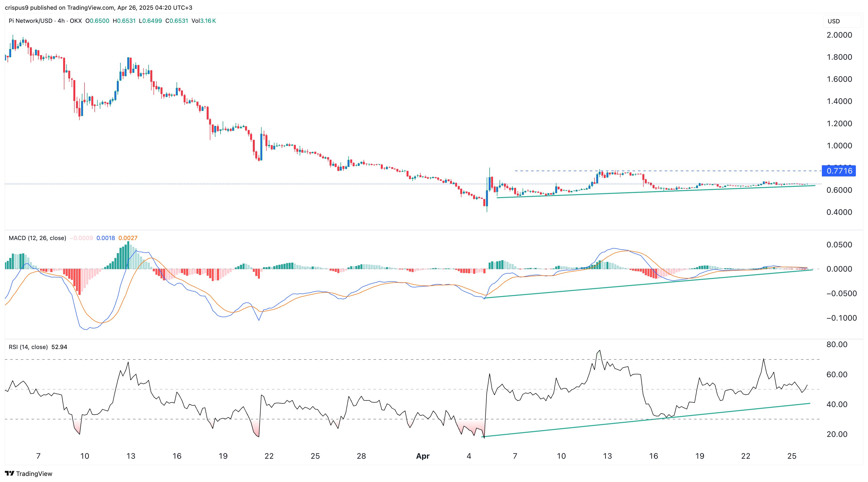This screenshot has width=868, height=482.
Task: Click the orange MACD signal value 0.0027
Action: click(x=128, y=238)
